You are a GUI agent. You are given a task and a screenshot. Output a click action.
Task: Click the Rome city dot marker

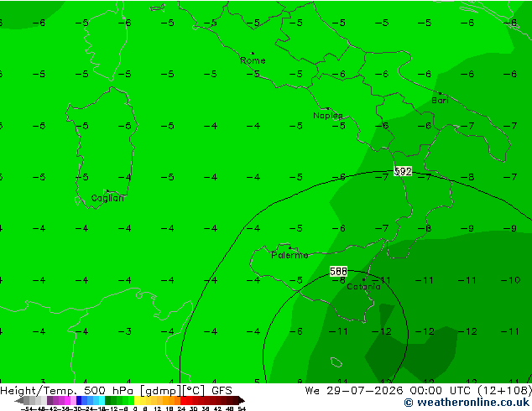253,53
